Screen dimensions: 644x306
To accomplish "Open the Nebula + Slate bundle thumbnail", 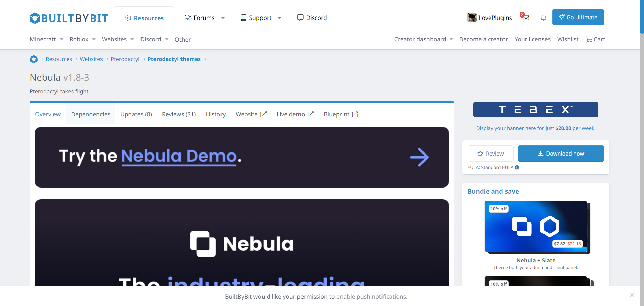I will pos(536,227).
